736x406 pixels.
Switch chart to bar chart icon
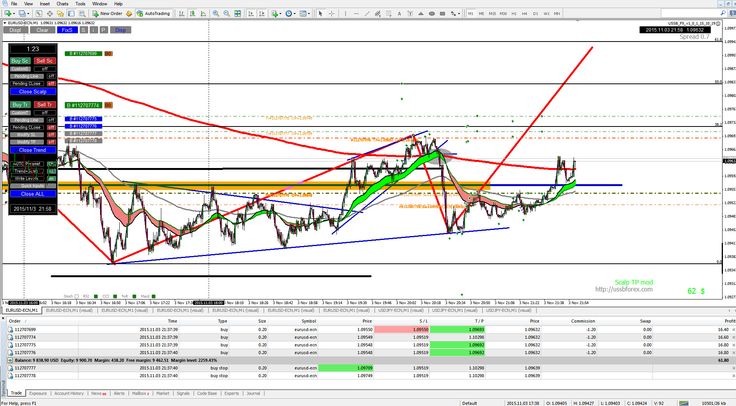(181, 14)
